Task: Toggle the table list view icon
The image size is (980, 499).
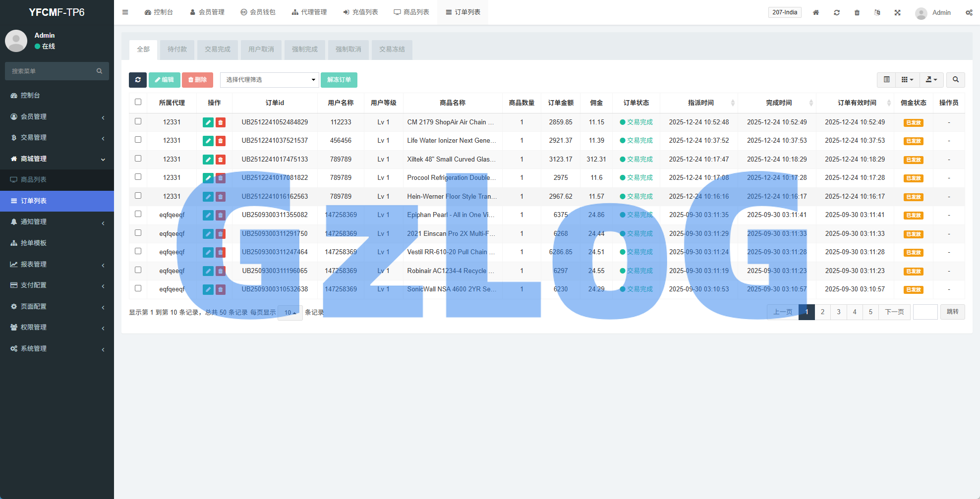Action: click(886, 80)
